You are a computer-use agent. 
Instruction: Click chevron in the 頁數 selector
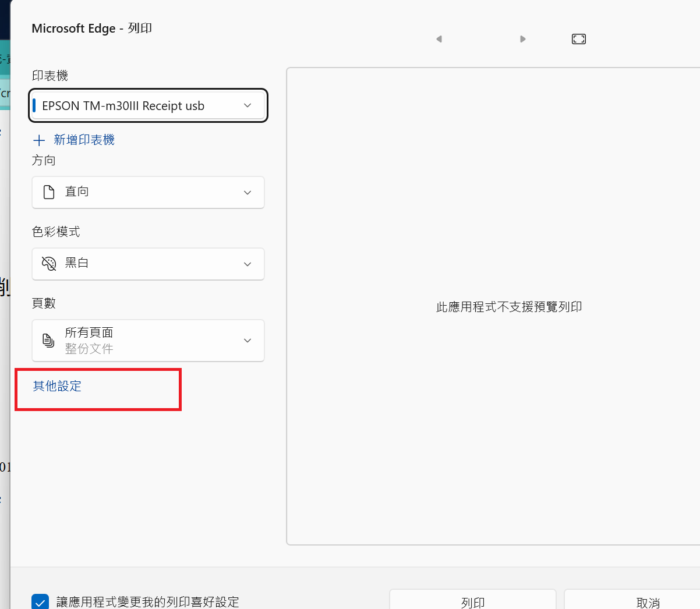pyautogui.click(x=248, y=341)
